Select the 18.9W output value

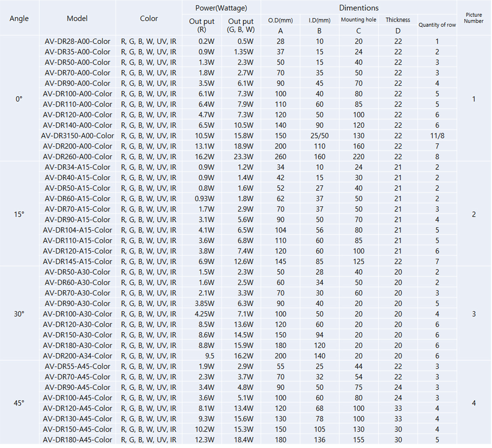[x=244, y=146]
